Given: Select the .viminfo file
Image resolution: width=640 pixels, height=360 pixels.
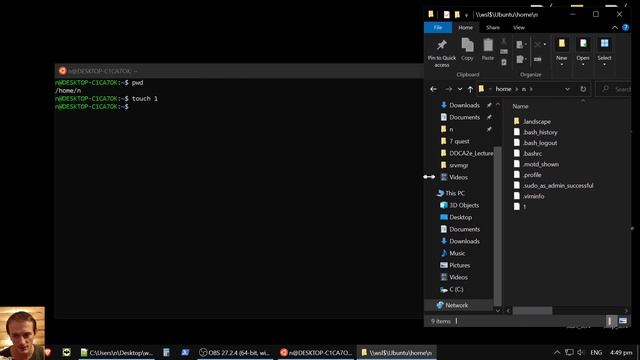Looking at the screenshot, I should pos(533,196).
